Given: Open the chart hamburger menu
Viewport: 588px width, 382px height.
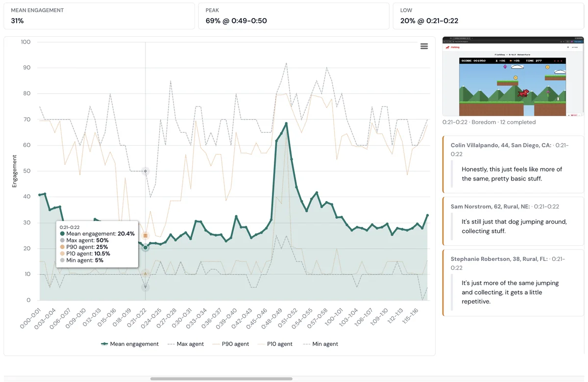Looking at the screenshot, I should (x=424, y=46).
